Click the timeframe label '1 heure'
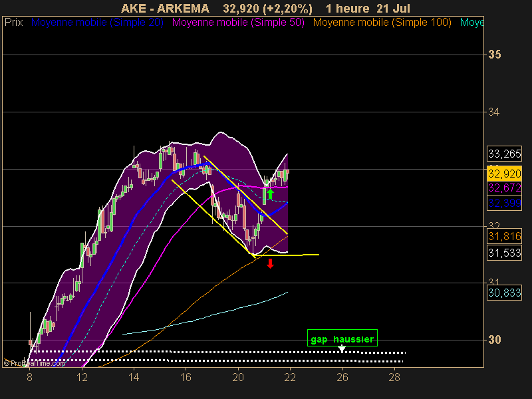 click(x=347, y=9)
